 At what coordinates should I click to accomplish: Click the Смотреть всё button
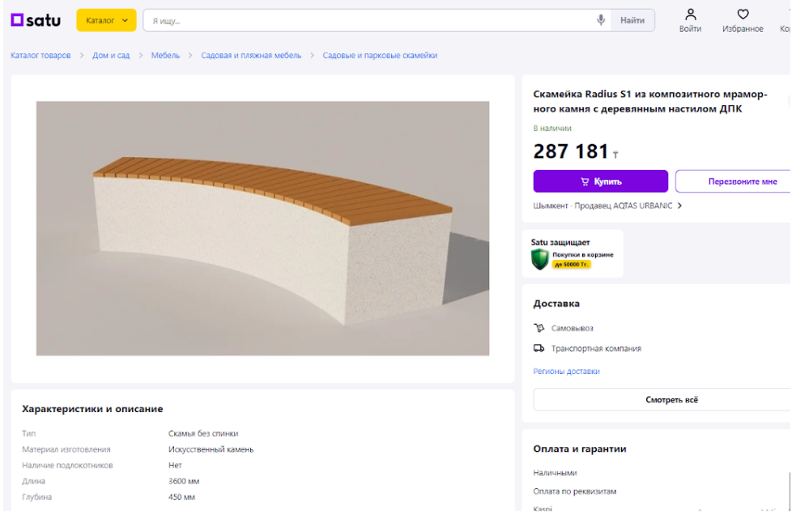[x=662, y=400]
